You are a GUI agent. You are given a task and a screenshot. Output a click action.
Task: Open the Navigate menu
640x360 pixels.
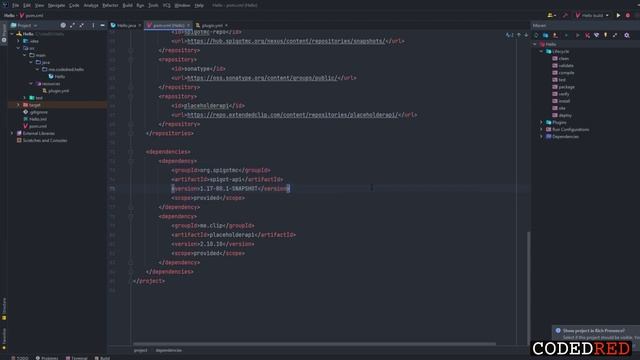click(x=56, y=5)
